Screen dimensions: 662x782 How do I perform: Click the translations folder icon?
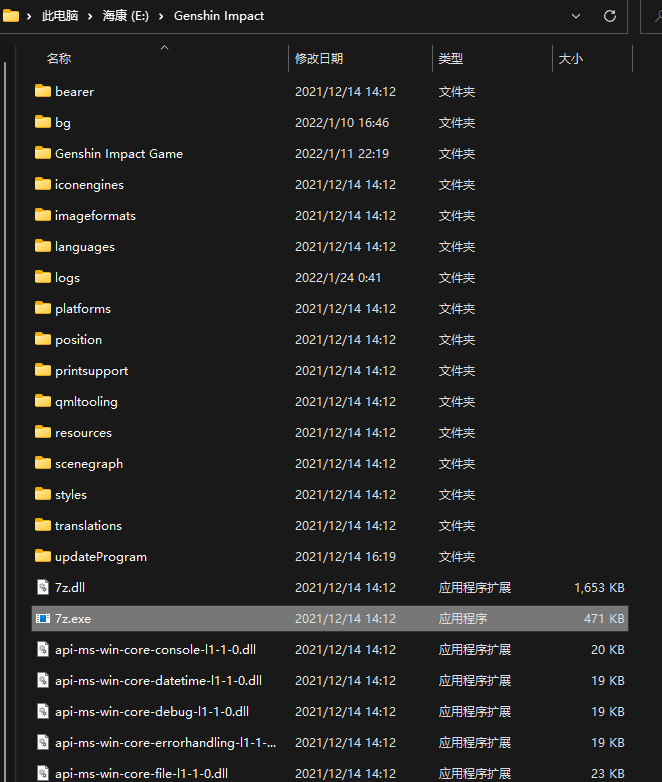[43, 525]
